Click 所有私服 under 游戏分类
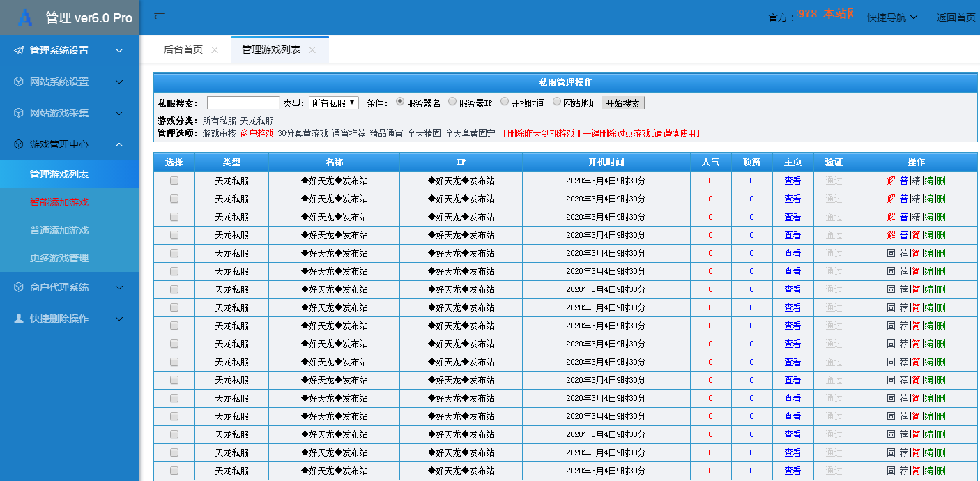The width and height of the screenshot is (980, 481). click(x=220, y=121)
